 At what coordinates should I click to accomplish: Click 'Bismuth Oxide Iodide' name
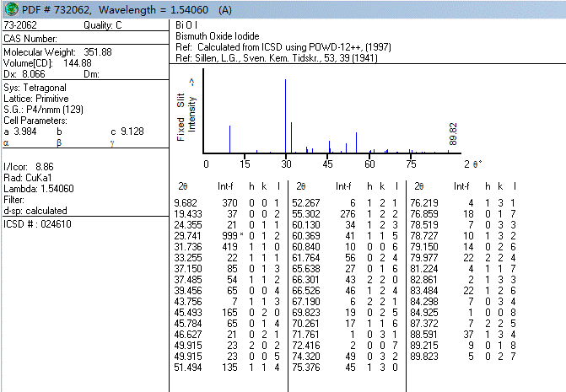218,36
